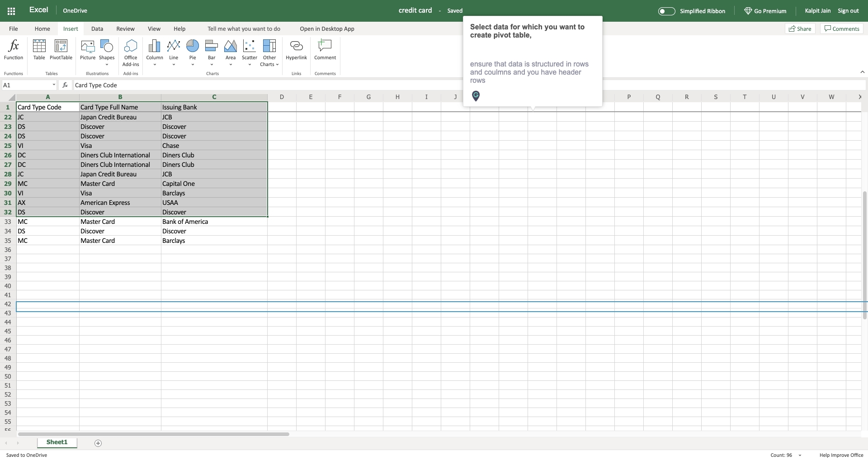Open in Desktop App
Screen dimensions: 868x460
[327, 28]
